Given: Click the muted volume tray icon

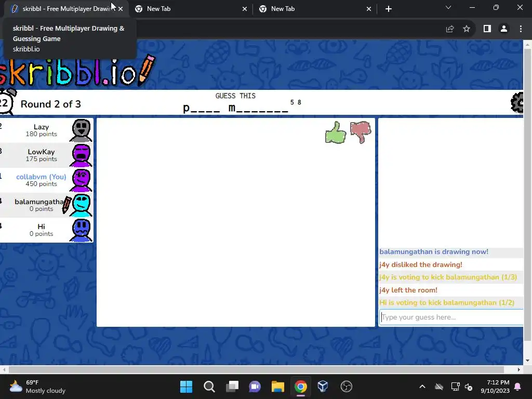Looking at the screenshot, I should point(469,387).
